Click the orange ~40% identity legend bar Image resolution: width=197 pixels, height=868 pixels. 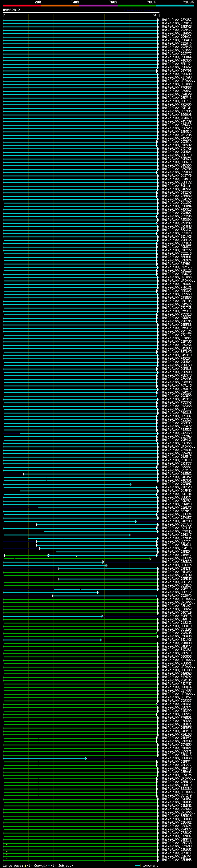point(60,6)
